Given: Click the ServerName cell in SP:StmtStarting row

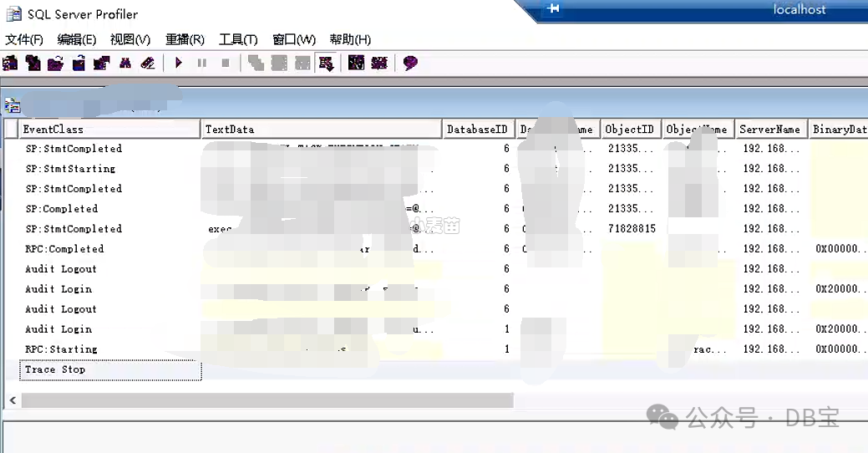Looking at the screenshot, I should tap(771, 169).
